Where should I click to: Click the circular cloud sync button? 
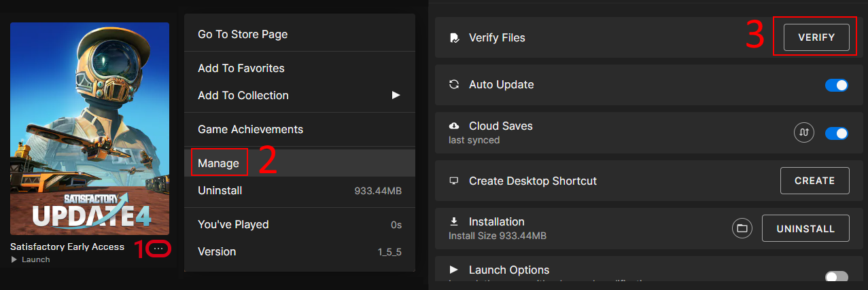pos(804,132)
